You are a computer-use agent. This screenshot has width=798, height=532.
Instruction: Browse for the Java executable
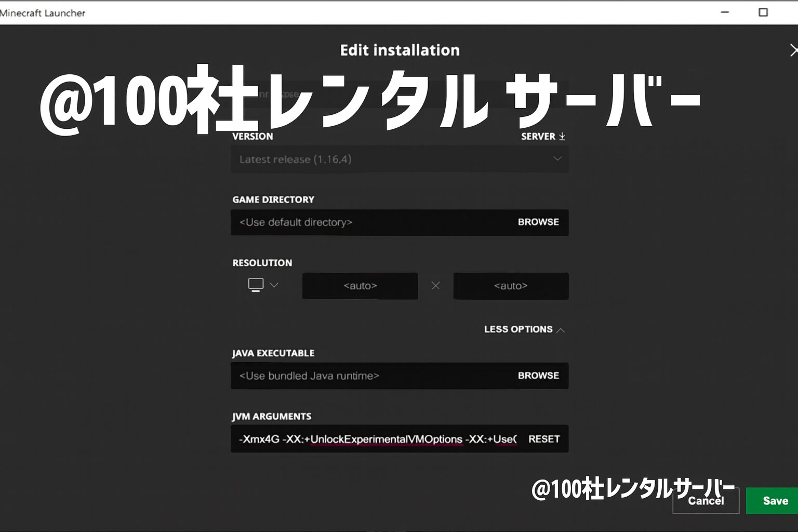tap(538, 376)
